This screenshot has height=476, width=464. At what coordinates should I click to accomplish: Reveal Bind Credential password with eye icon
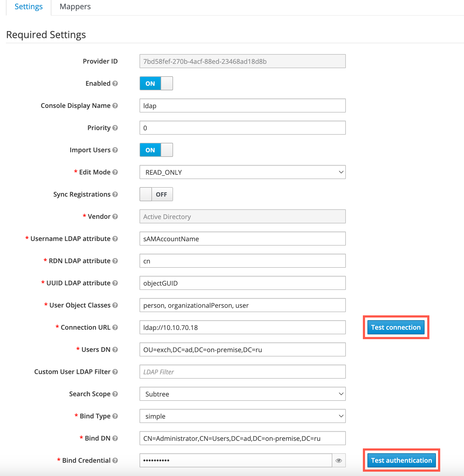click(339, 461)
